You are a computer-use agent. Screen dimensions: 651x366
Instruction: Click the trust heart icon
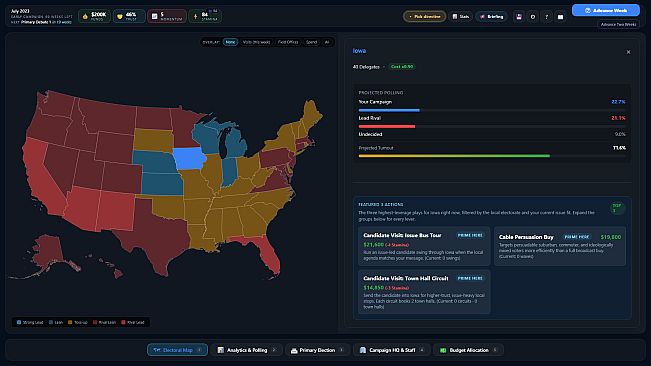click(x=120, y=17)
